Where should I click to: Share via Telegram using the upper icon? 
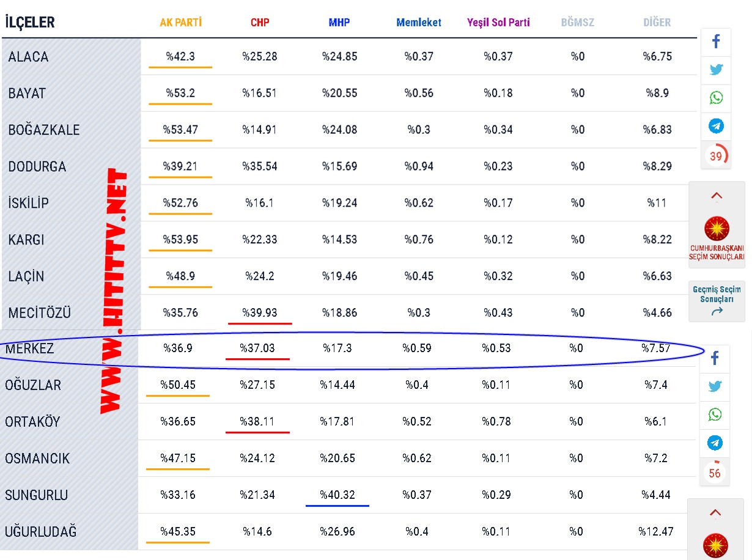716,126
